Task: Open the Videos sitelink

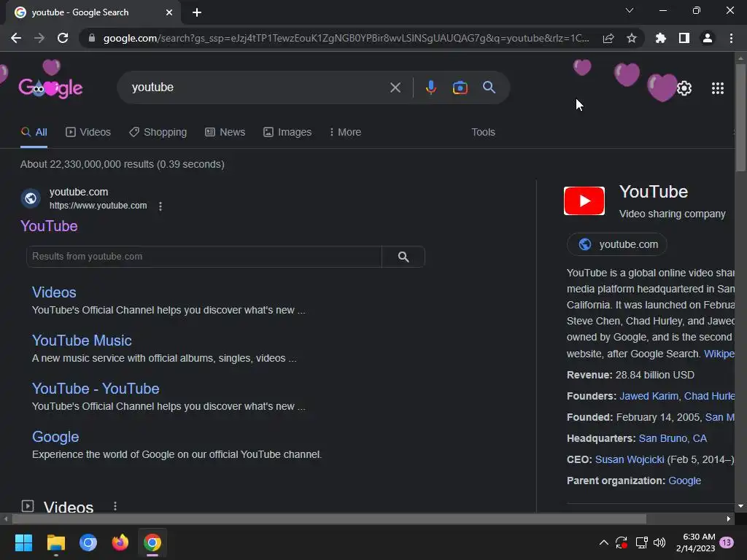Action: pyautogui.click(x=54, y=292)
